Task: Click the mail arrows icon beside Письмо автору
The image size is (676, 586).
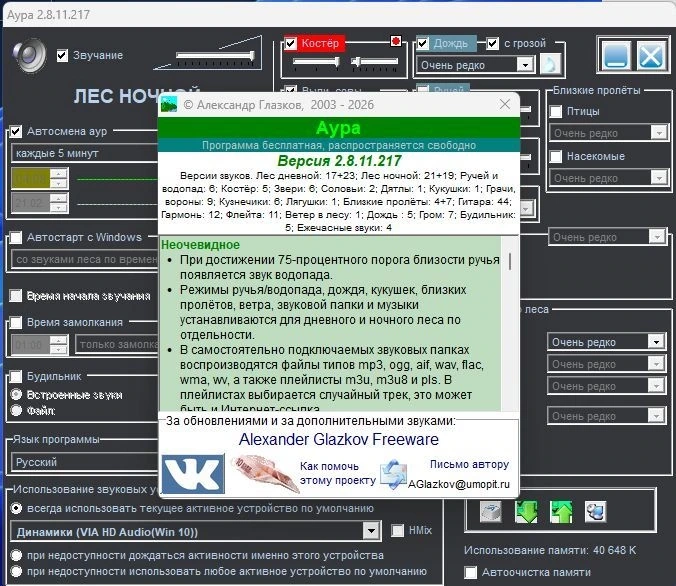Action: [x=393, y=475]
